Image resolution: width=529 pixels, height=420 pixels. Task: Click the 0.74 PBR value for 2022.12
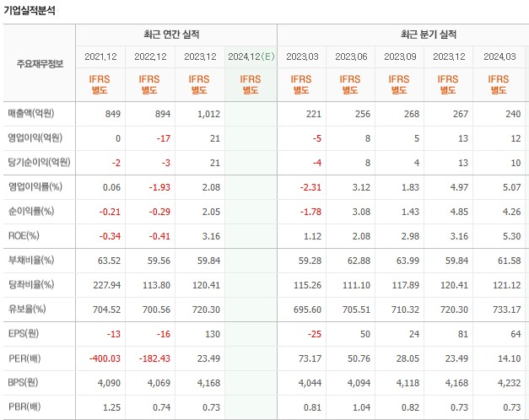[162, 407]
